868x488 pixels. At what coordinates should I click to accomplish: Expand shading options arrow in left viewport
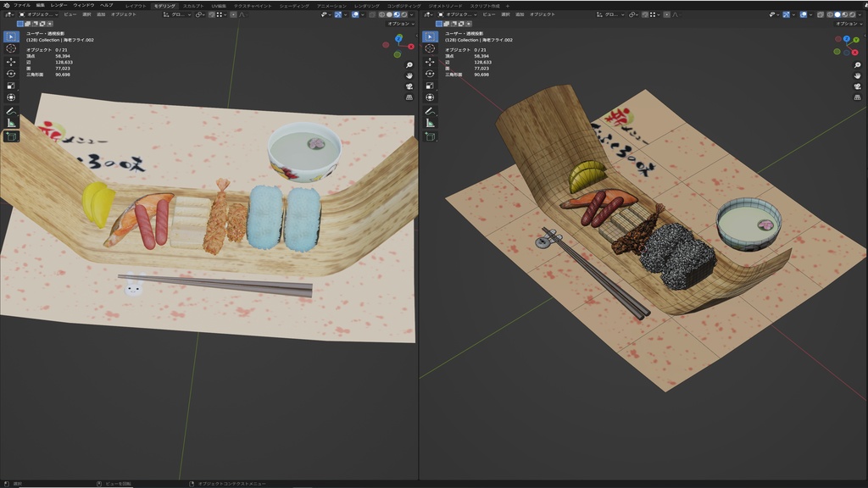pyautogui.click(x=411, y=14)
